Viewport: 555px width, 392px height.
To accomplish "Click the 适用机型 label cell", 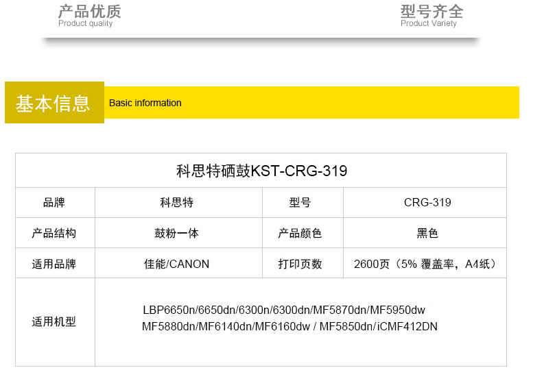I will coord(55,322).
